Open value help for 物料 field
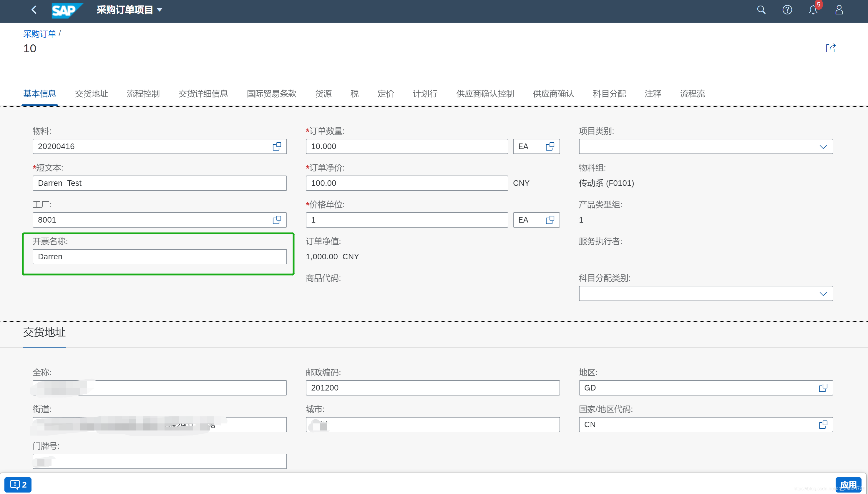Screen dimensions: 868x494 pyautogui.click(x=277, y=146)
